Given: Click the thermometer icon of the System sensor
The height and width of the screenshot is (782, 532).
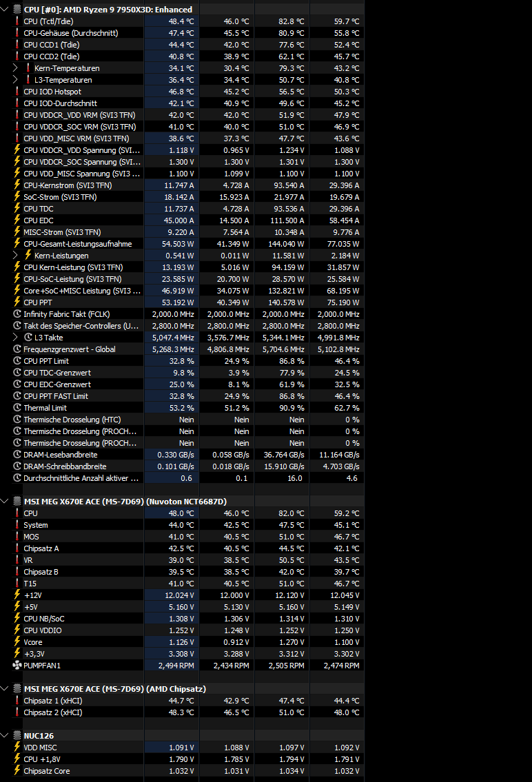Looking at the screenshot, I should 17,524.
